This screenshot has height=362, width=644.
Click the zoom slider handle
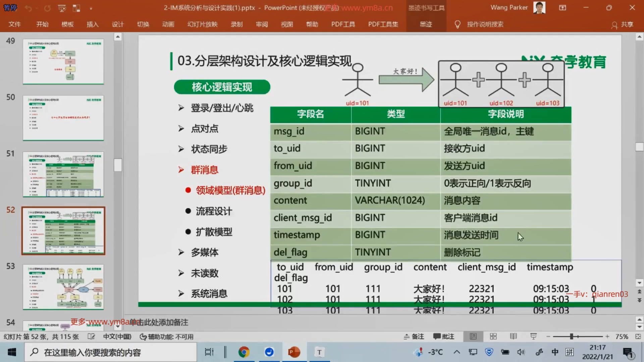pos(571,337)
